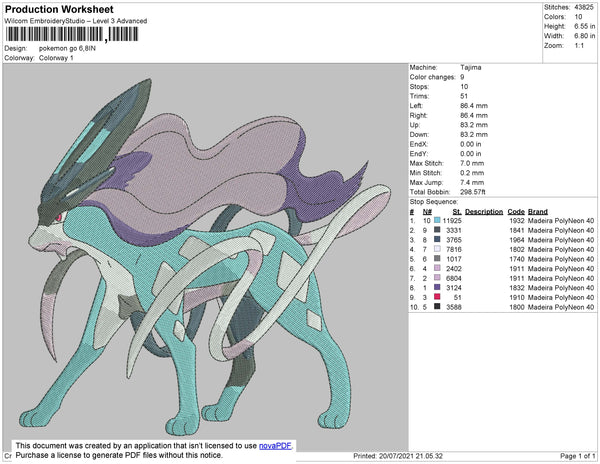Select the design name 'pokemon go 6,8IN'
The height and width of the screenshot is (464, 600).
tap(67, 49)
